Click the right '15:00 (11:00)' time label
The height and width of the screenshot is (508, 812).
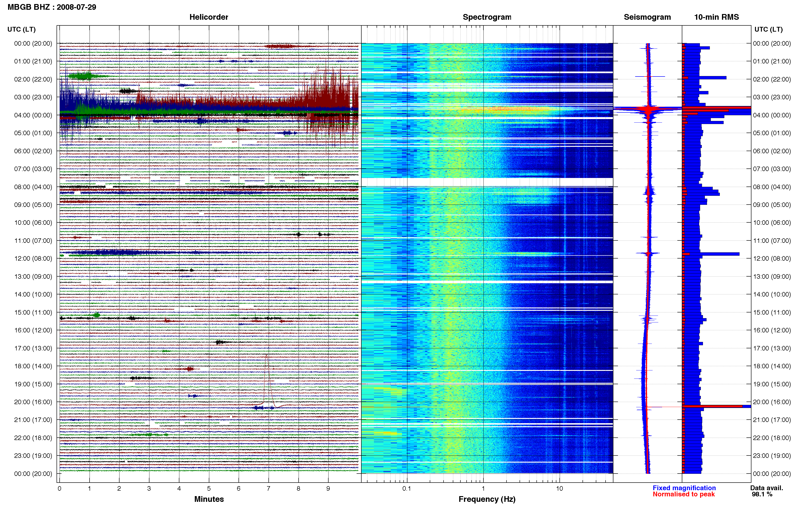click(772, 312)
